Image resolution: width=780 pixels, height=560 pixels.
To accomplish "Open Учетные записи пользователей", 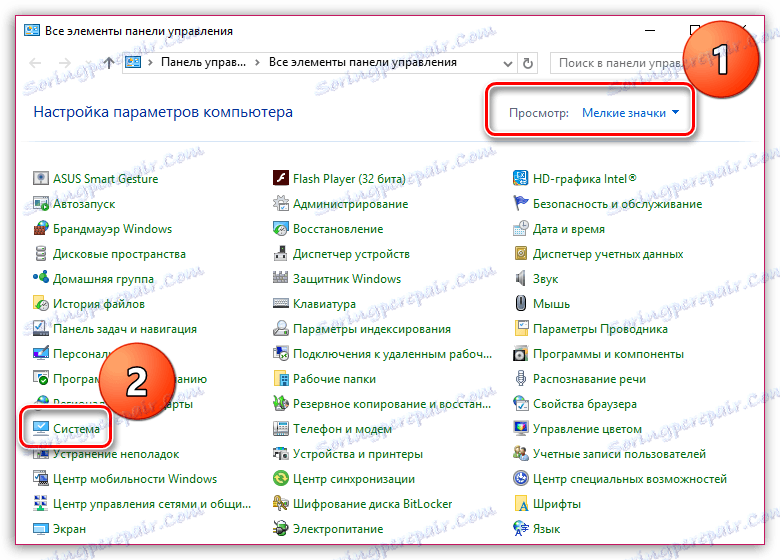I will (x=619, y=454).
